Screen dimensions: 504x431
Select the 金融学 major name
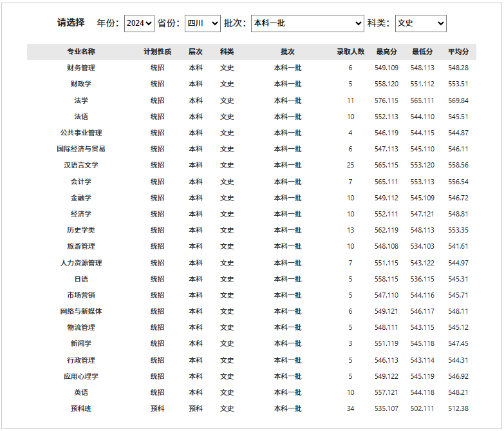[81, 198]
